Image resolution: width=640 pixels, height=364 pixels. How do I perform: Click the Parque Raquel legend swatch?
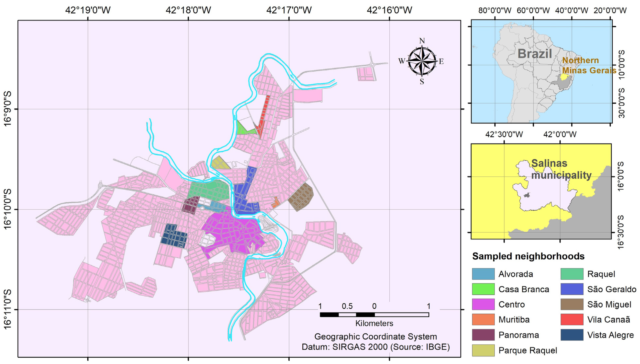(x=483, y=350)
